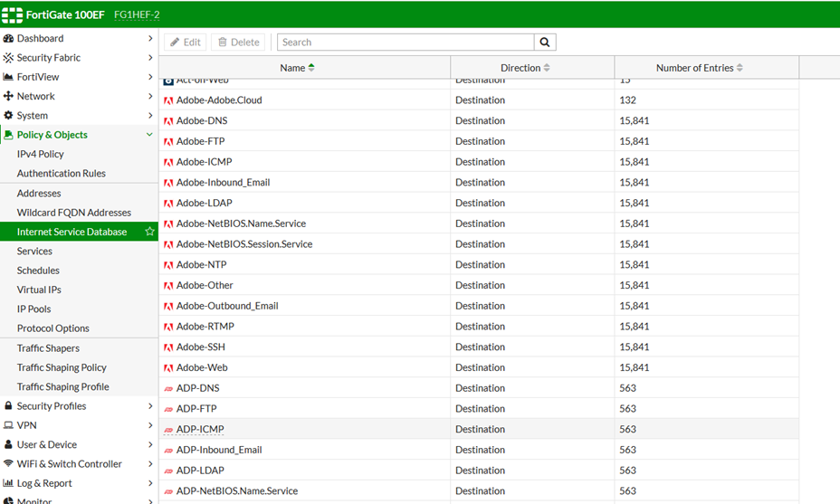The image size is (840, 504).
Task: Click the WiFi & Switch Controller icon
Action: pyautogui.click(x=8, y=464)
